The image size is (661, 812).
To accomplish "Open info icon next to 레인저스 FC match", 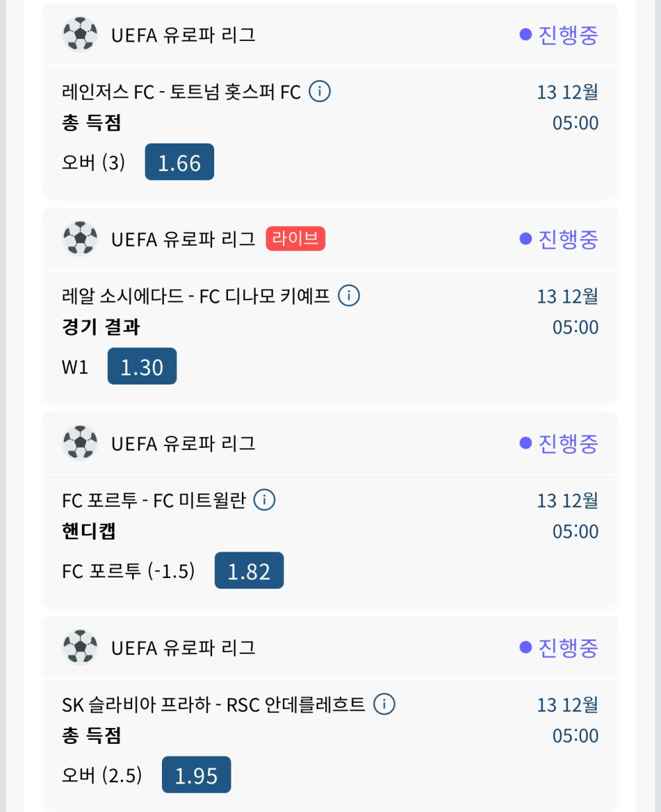I will (320, 91).
